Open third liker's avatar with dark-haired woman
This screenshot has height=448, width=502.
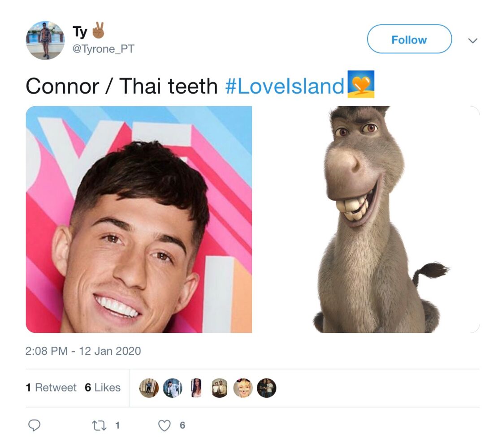[196, 388]
